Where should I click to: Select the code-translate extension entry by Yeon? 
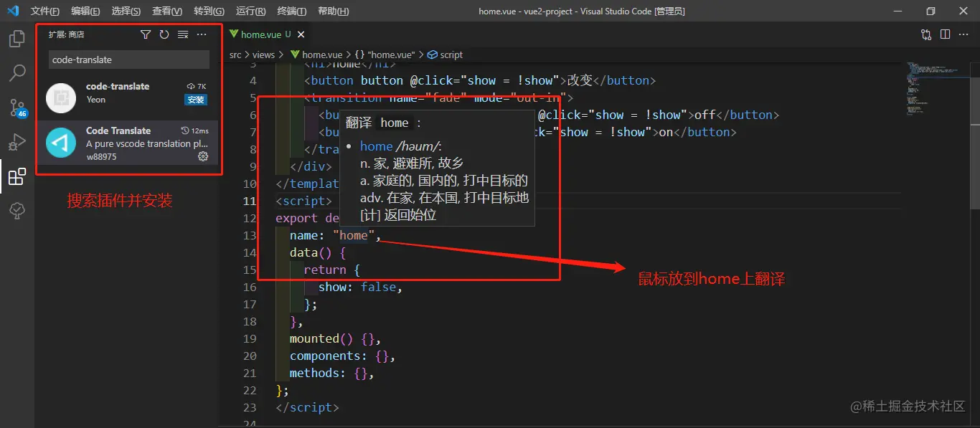pyautogui.click(x=128, y=98)
